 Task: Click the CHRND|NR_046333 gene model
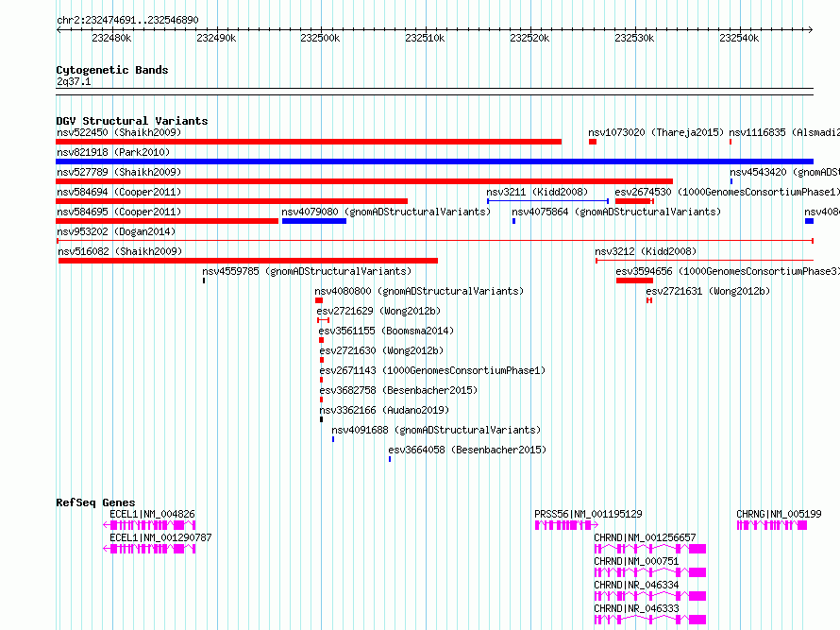pyautogui.click(x=650, y=620)
